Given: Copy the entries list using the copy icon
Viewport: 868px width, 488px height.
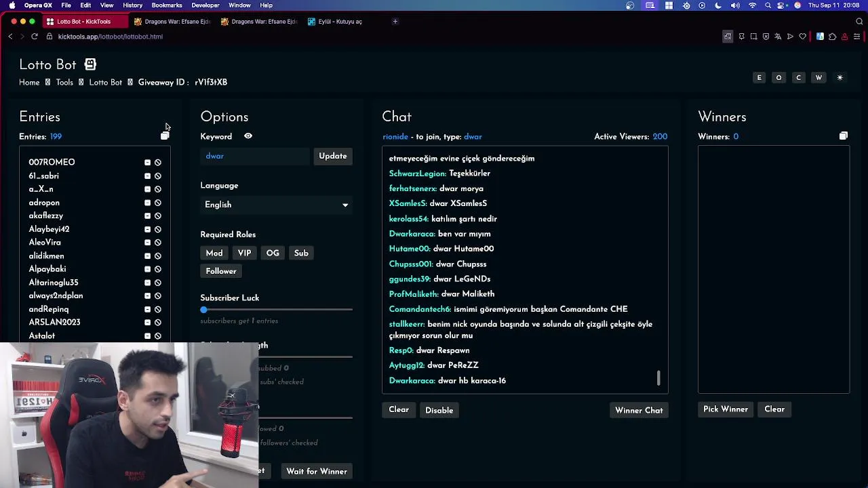Looking at the screenshot, I should pos(165,136).
